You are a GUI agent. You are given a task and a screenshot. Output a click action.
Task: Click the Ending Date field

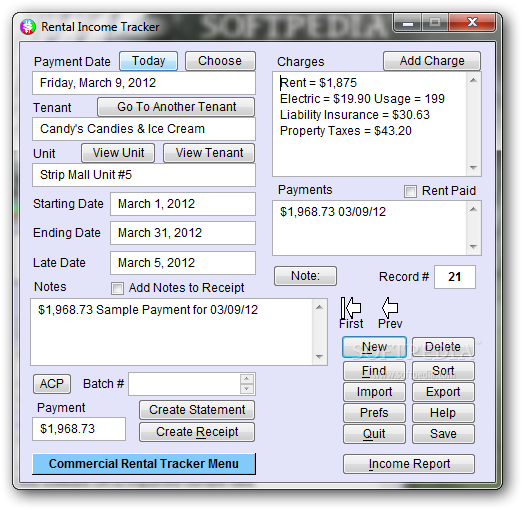pyautogui.click(x=183, y=233)
